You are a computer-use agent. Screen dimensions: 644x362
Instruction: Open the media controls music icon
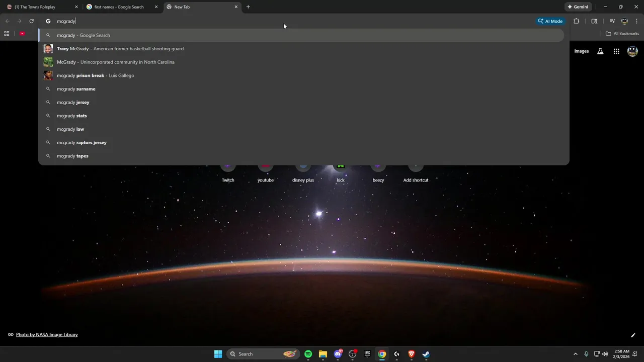[612, 21]
